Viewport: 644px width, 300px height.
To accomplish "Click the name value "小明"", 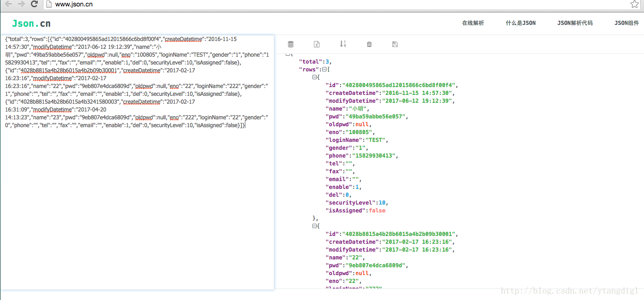I will point(358,109).
